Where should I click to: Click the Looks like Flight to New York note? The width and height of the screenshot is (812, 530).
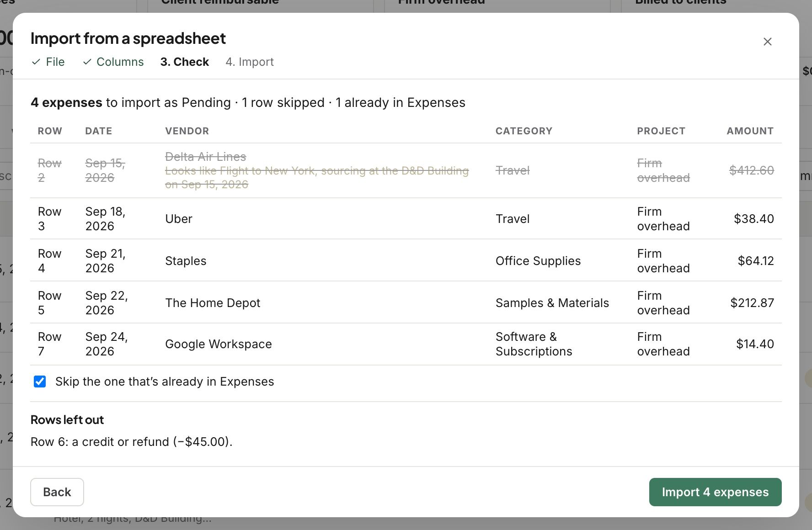[317, 178]
